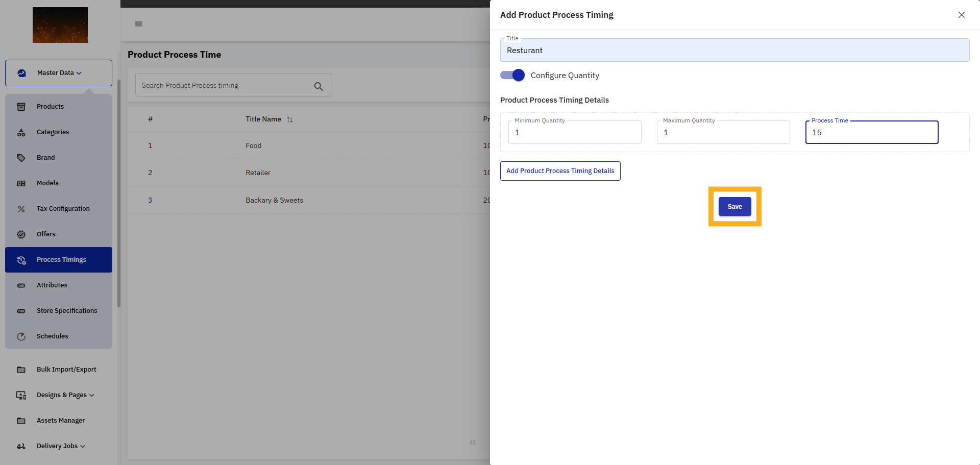Select Process Timings in the menu
The width and height of the screenshot is (980, 465).
click(x=61, y=259)
